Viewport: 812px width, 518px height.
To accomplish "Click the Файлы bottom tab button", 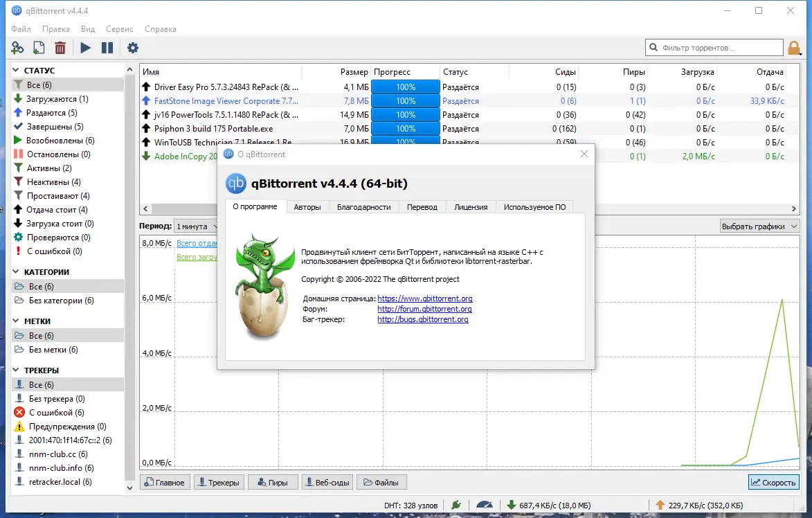I will [x=381, y=482].
